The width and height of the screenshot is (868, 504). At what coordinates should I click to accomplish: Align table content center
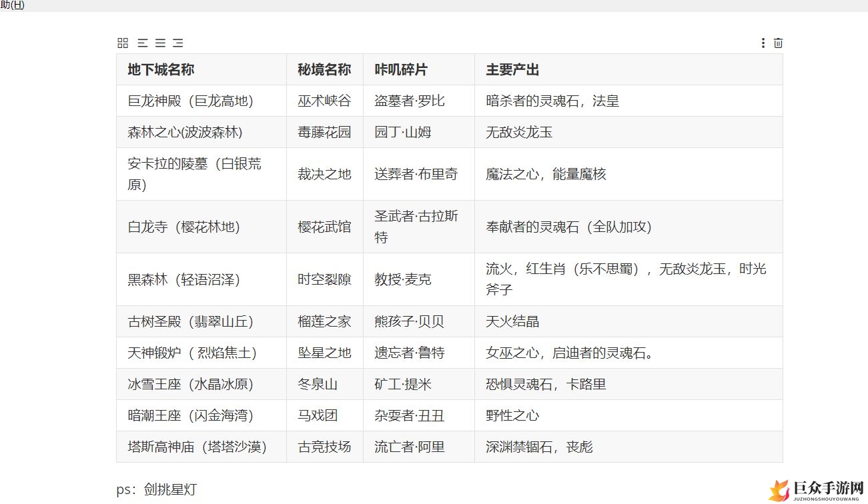(x=160, y=43)
